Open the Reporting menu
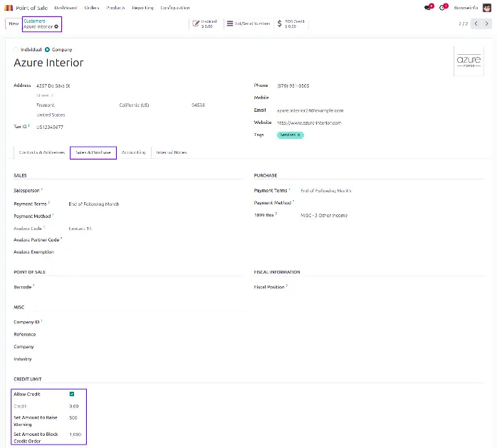This screenshot has width=497, height=448. coord(142,8)
